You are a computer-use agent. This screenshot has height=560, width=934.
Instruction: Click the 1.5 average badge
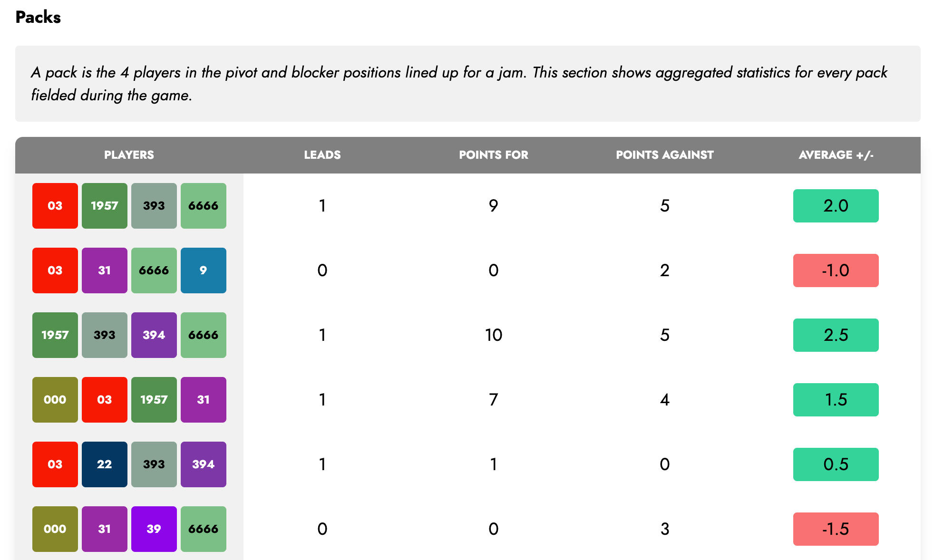tap(836, 400)
